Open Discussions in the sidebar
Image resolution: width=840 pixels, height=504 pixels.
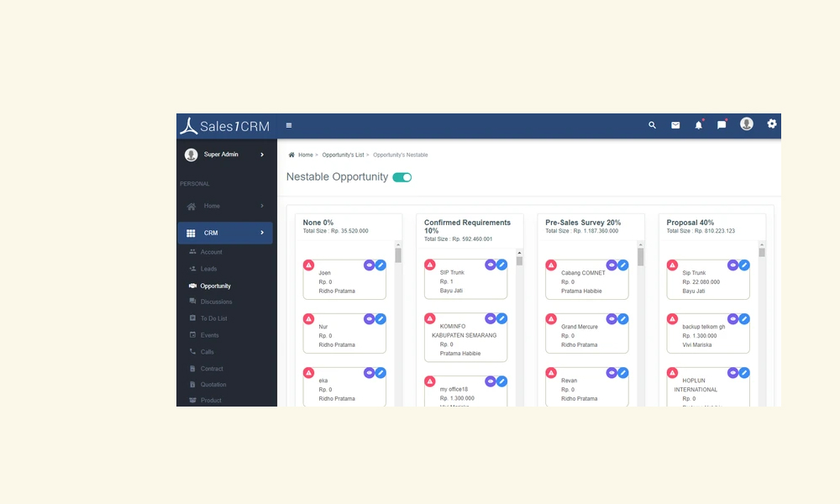pyautogui.click(x=216, y=302)
